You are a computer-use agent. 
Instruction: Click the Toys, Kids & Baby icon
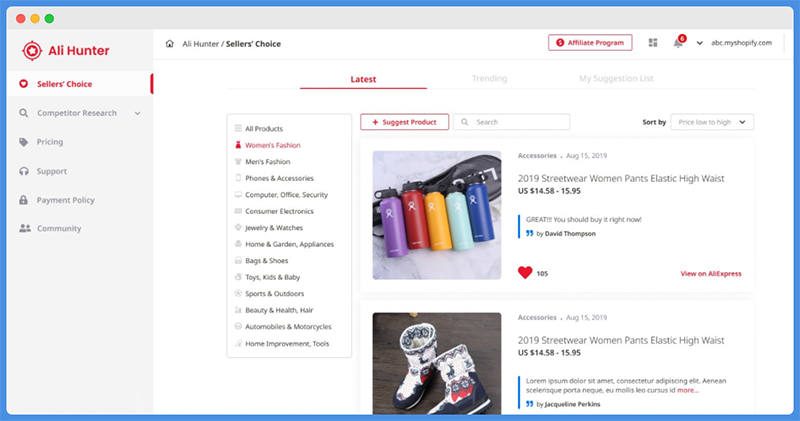coord(238,277)
